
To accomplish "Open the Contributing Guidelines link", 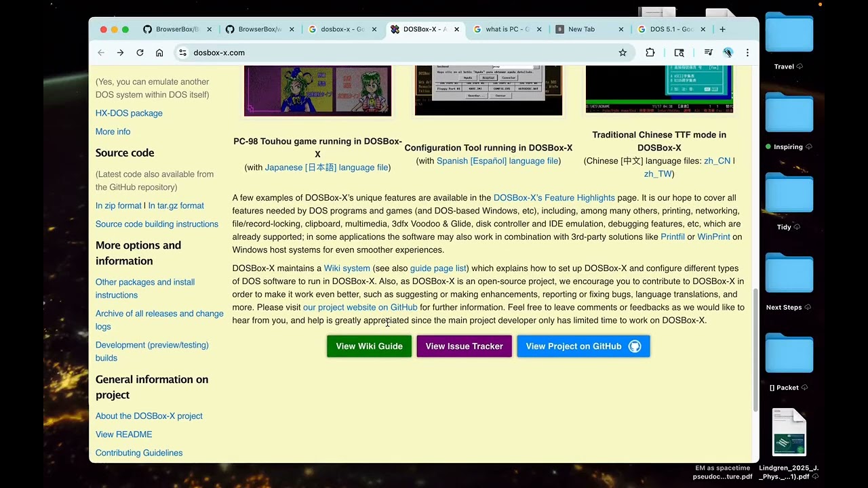I will [x=139, y=453].
